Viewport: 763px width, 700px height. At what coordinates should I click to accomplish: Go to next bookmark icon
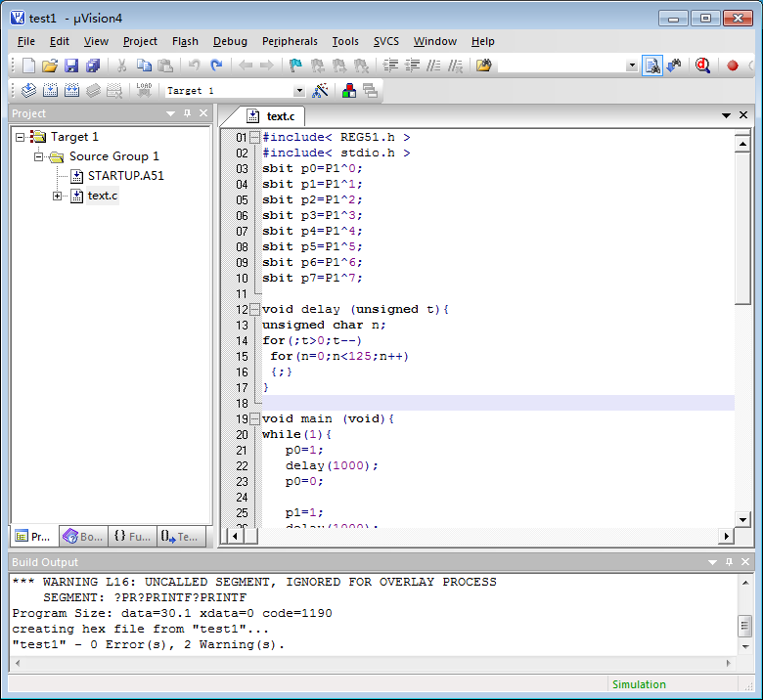click(339, 66)
